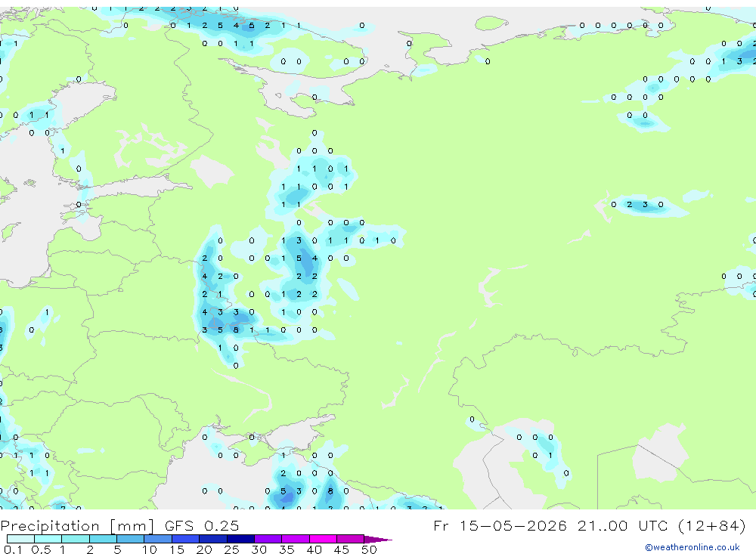Click the '40' legend scale label
The width and height of the screenshot is (756, 554).
(314, 549)
